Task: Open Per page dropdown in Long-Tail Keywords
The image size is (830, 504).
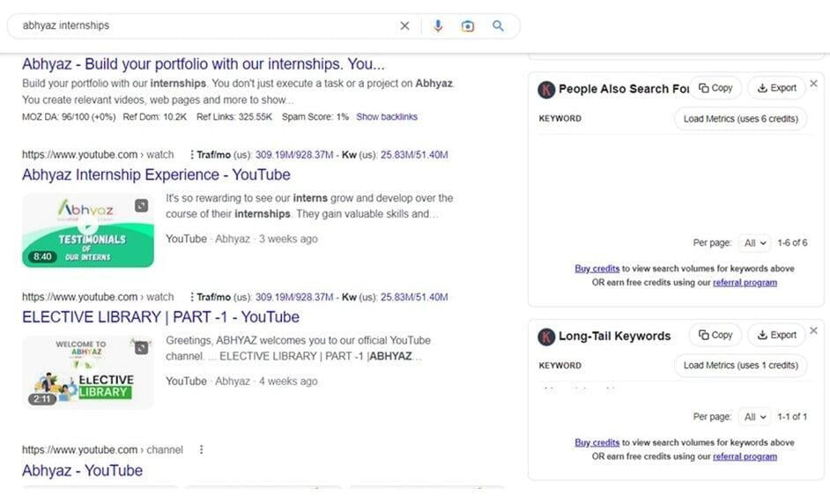Action: pyautogui.click(x=755, y=417)
